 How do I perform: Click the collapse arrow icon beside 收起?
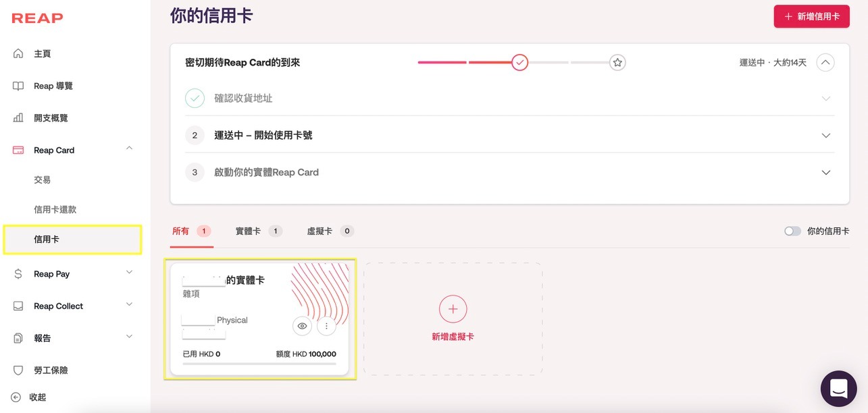coord(16,397)
